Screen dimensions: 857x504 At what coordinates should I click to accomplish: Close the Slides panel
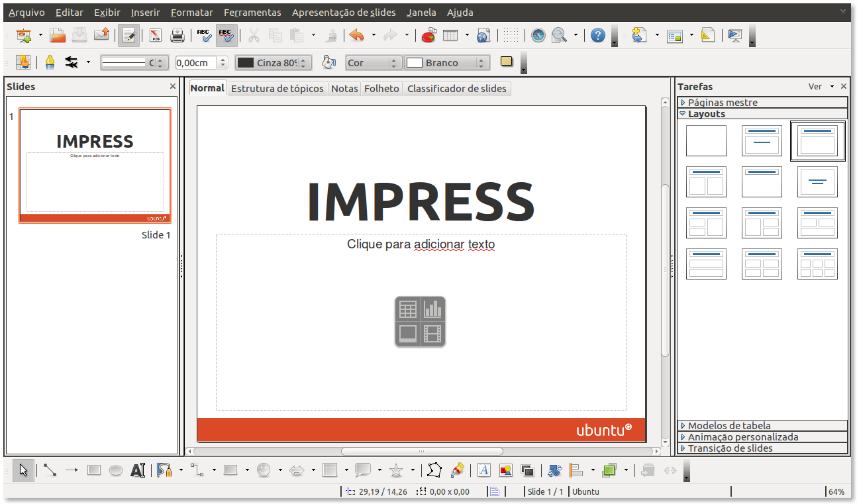click(173, 86)
